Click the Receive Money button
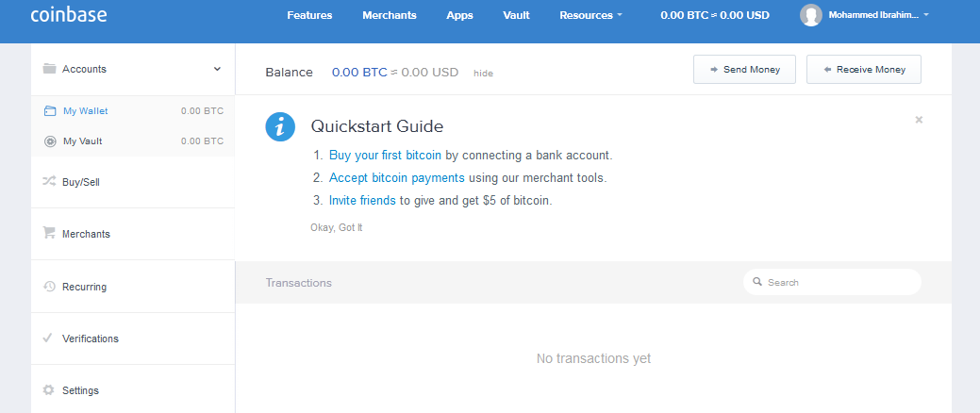Screen dimensions: 980x413 tap(864, 70)
